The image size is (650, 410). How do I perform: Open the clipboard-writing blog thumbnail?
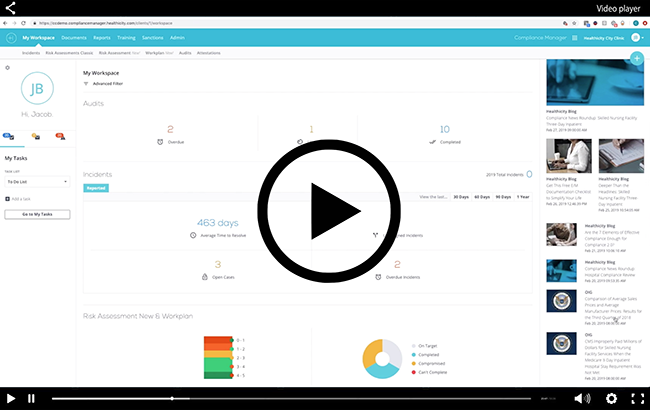[621, 156]
